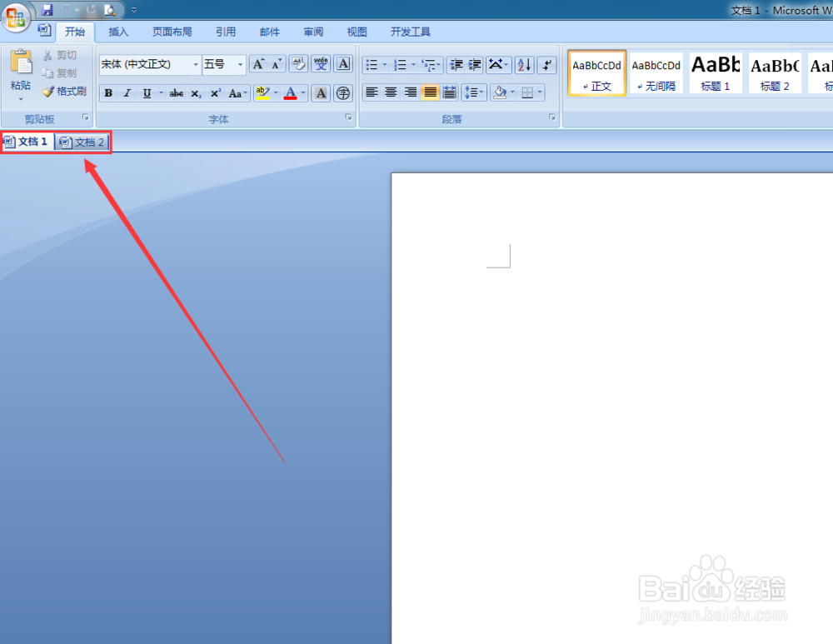Apply the 标题 2 style
This screenshot has height=644, width=833.
(775, 73)
